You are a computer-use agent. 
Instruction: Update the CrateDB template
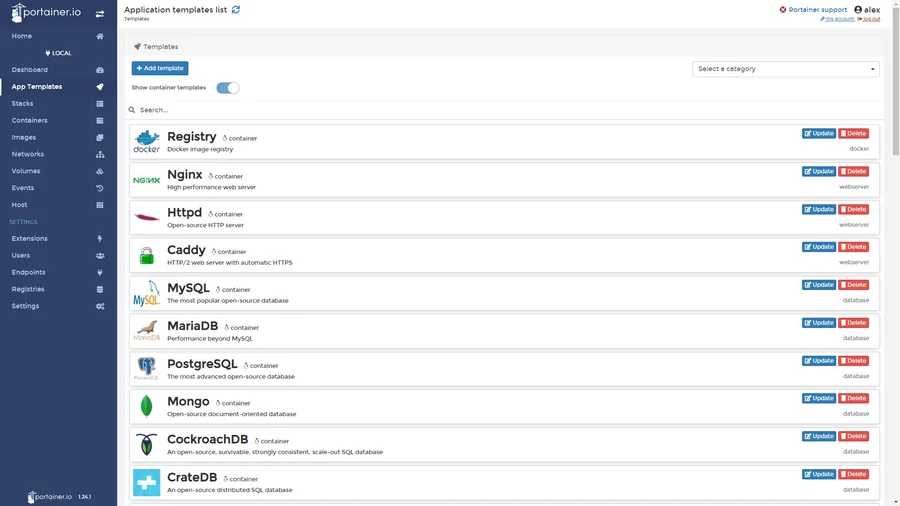pyautogui.click(x=818, y=474)
